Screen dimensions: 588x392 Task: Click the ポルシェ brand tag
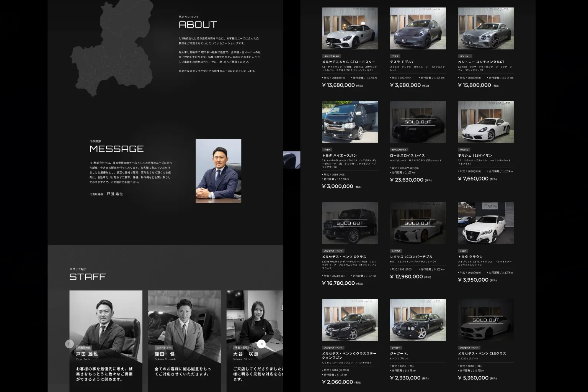tap(464, 149)
